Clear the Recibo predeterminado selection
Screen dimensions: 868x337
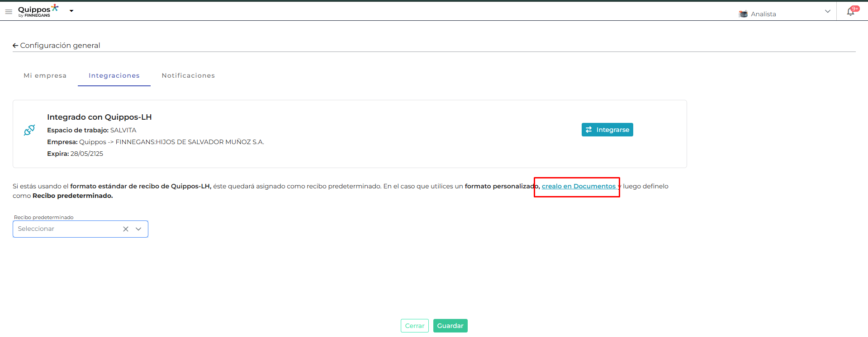pyautogui.click(x=126, y=229)
